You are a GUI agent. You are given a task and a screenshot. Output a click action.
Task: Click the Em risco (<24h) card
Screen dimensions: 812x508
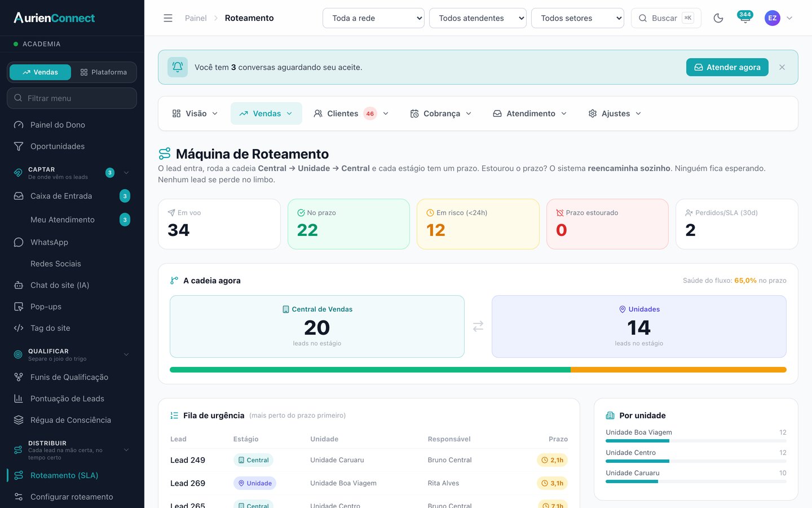pyautogui.click(x=478, y=224)
